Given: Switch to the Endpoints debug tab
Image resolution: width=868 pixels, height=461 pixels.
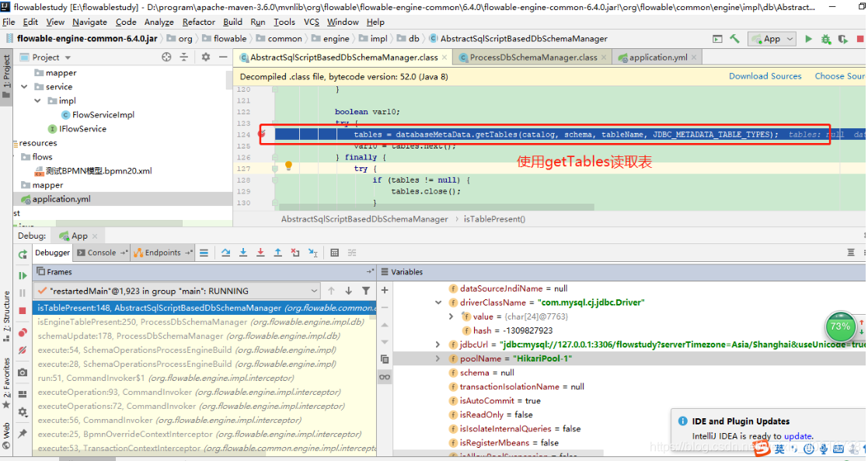Looking at the screenshot, I should [162, 253].
